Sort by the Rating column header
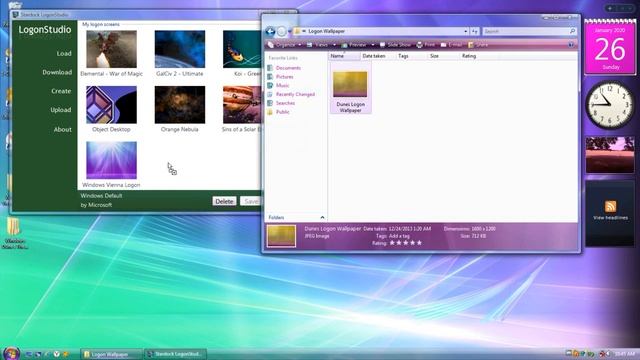This screenshot has width=640, height=360. [x=475, y=56]
